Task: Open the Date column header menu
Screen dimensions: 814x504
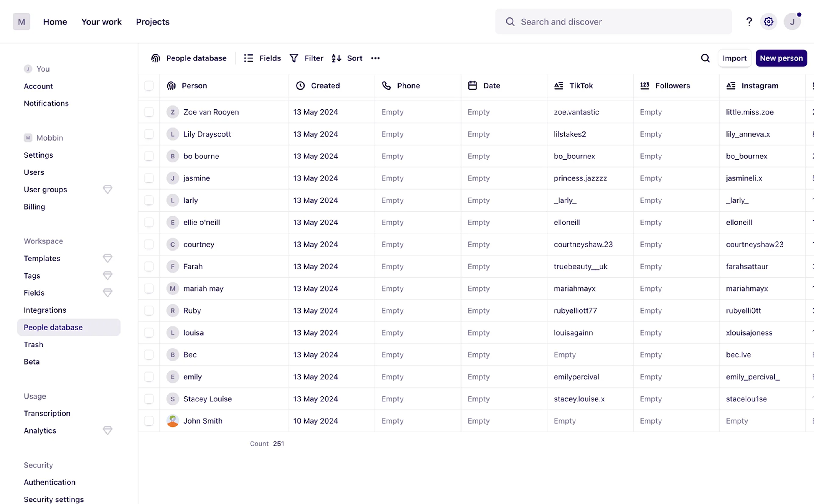Action: coord(504,86)
